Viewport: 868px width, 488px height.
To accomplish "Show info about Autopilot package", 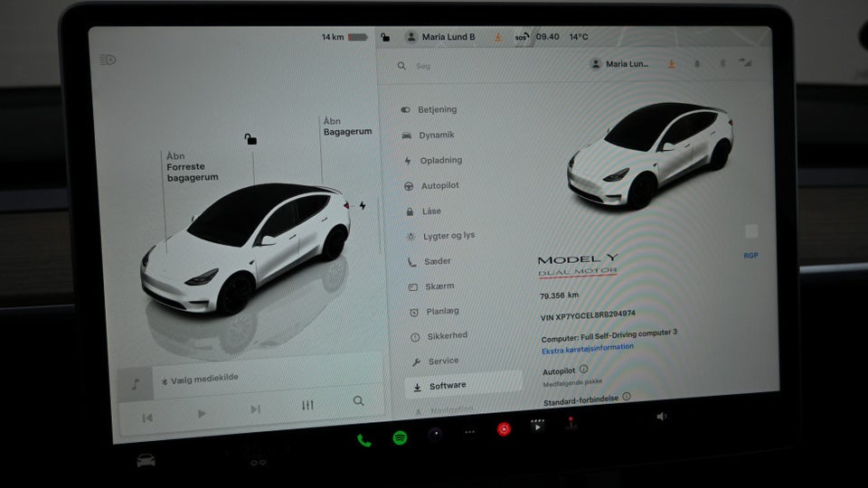I will point(584,369).
